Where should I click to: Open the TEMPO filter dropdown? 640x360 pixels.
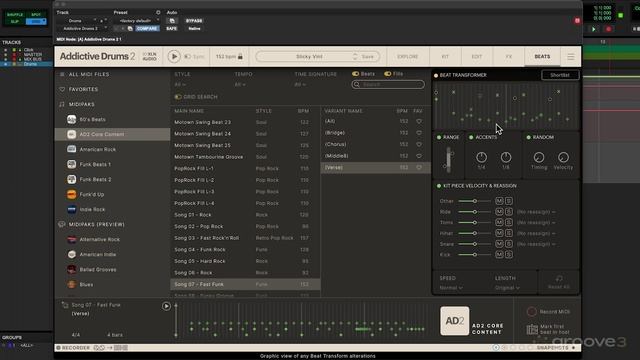tap(240, 84)
